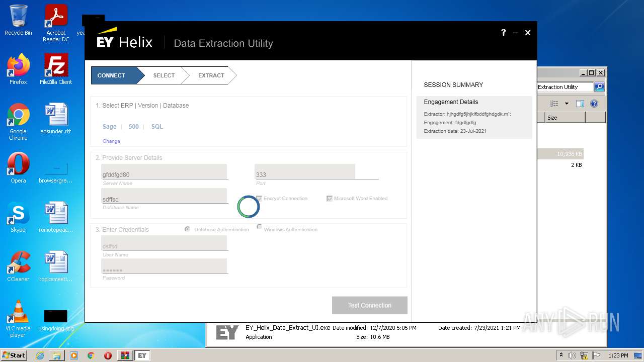This screenshot has height=362, width=644.
Task: Change the view in the Explorer window
Action: [554, 104]
